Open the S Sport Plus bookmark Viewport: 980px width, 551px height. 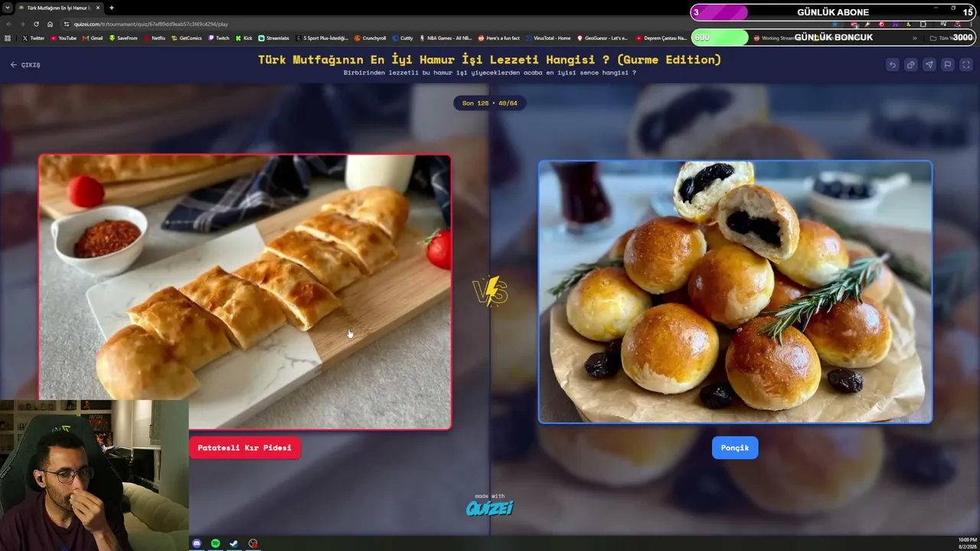pyautogui.click(x=322, y=37)
